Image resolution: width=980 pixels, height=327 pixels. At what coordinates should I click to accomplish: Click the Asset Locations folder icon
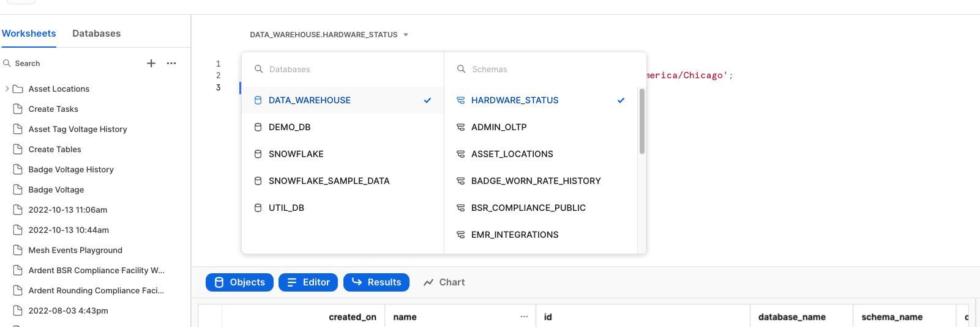[x=18, y=89]
